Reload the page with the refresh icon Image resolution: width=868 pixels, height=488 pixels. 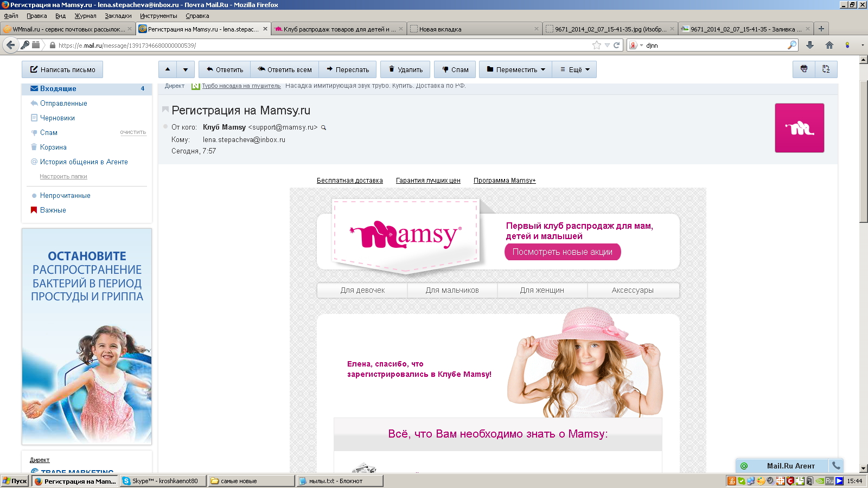[x=616, y=45]
